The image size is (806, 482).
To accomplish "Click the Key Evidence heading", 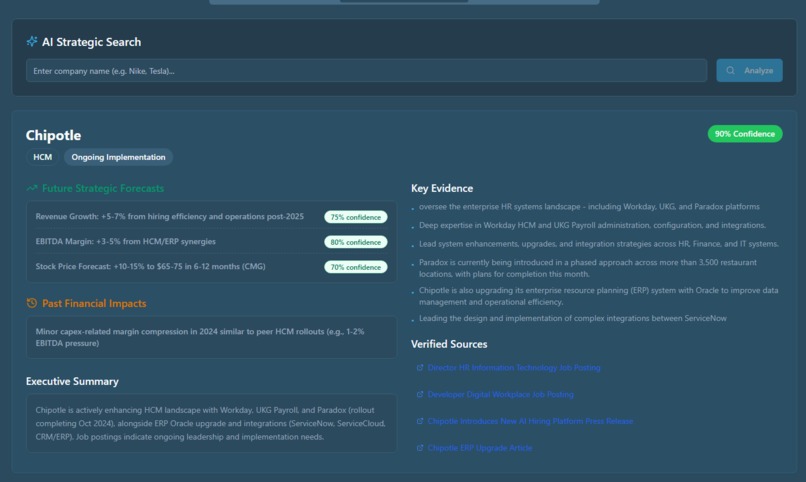I will click(442, 189).
